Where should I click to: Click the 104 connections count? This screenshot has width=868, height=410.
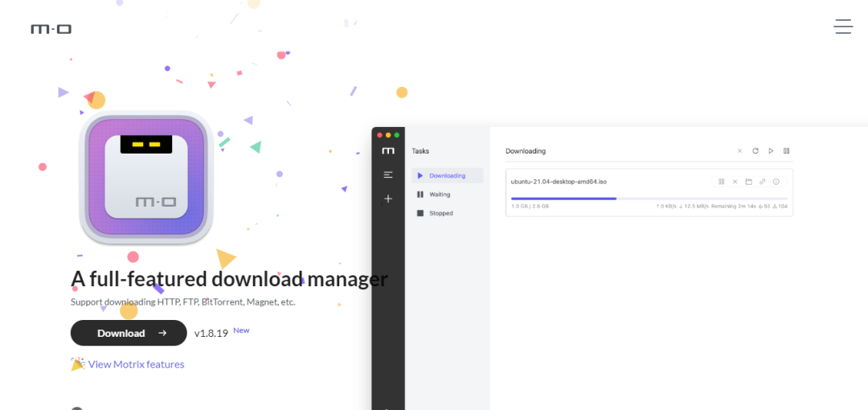click(780, 206)
